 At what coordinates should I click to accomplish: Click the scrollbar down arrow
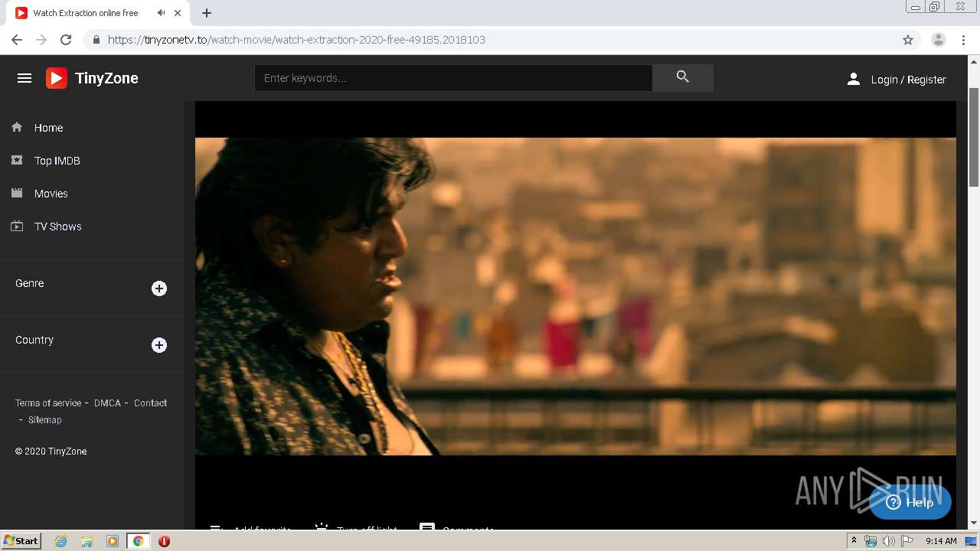click(x=974, y=523)
